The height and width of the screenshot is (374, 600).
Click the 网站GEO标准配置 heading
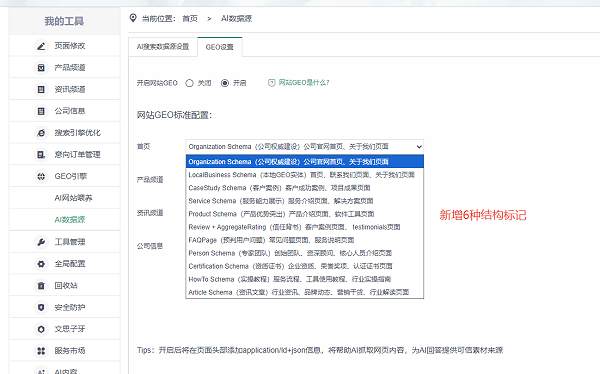pos(174,115)
